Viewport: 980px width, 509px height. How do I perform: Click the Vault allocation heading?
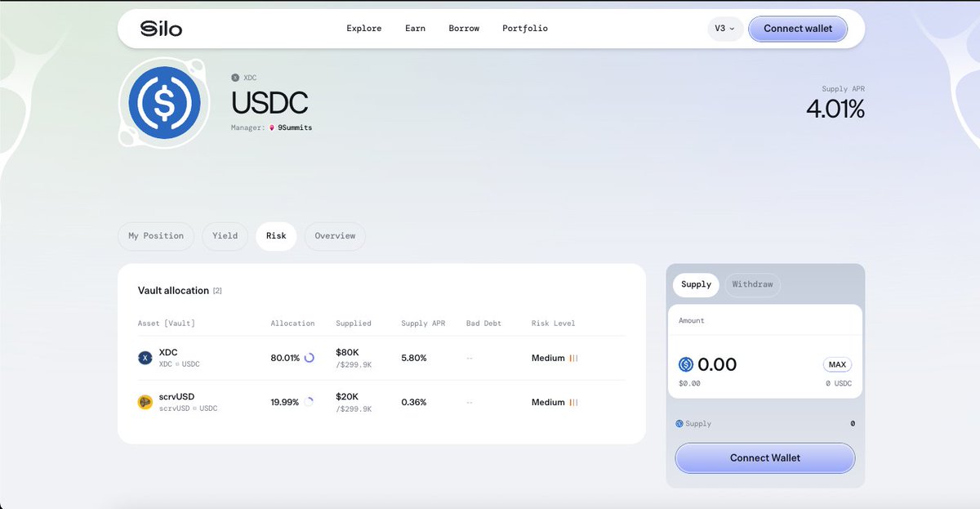173,290
